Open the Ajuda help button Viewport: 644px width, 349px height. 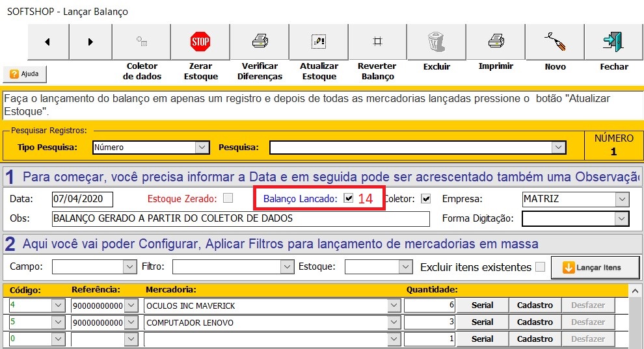click(x=25, y=74)
